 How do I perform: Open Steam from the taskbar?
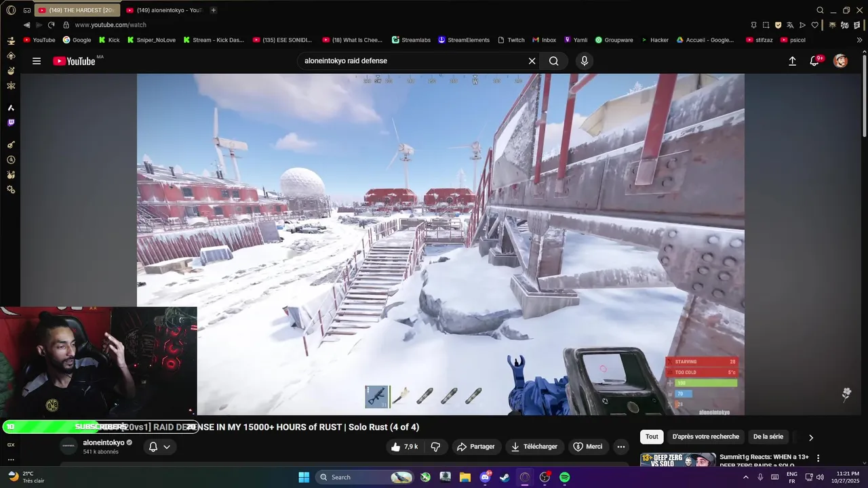(x=505, y=477)
